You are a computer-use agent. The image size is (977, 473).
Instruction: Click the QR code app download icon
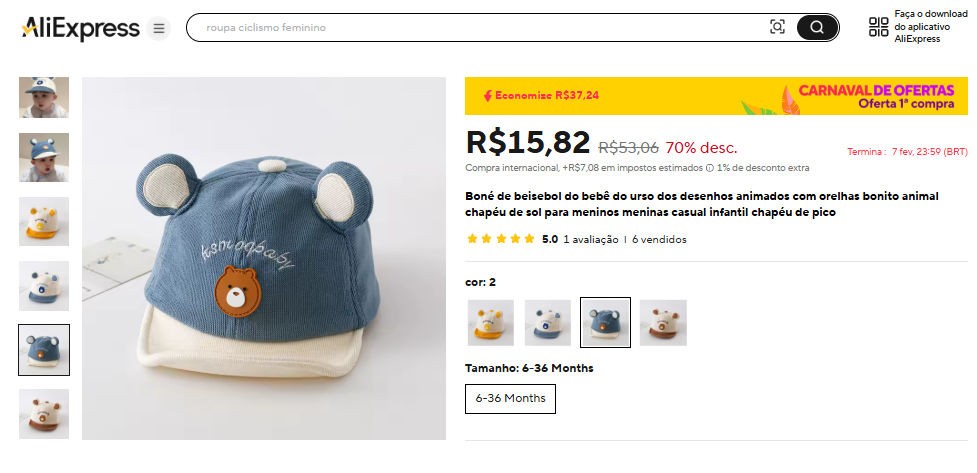[878, 27]
